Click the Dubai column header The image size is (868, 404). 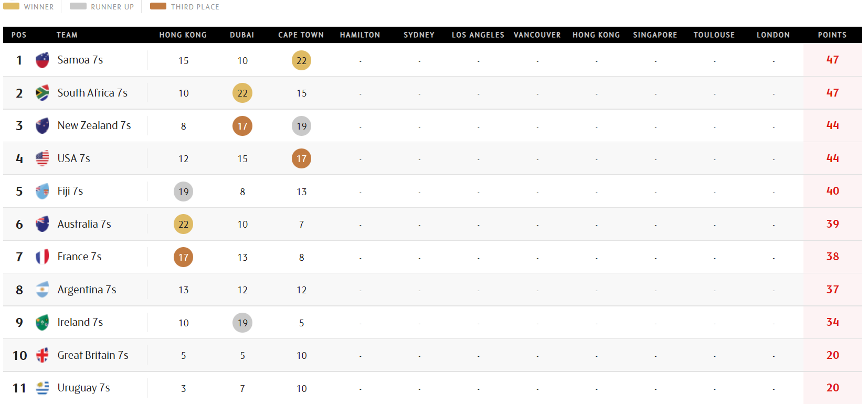point(242,35)
